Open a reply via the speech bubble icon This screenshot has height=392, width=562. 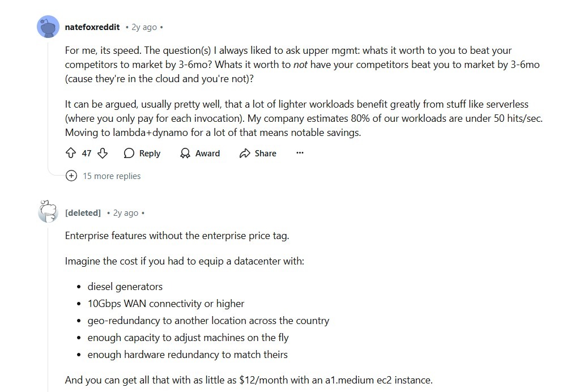click(x=129, y=153)
